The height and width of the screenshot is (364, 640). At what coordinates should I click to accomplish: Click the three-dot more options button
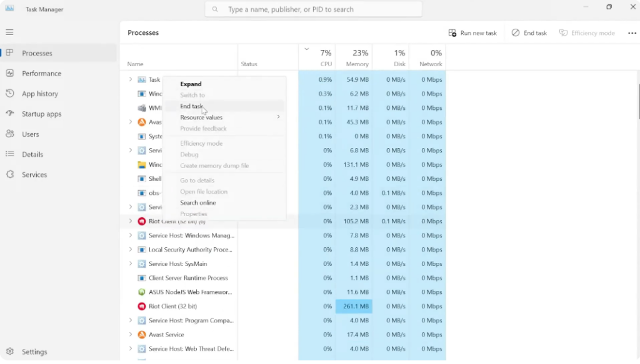pos(632,33)
